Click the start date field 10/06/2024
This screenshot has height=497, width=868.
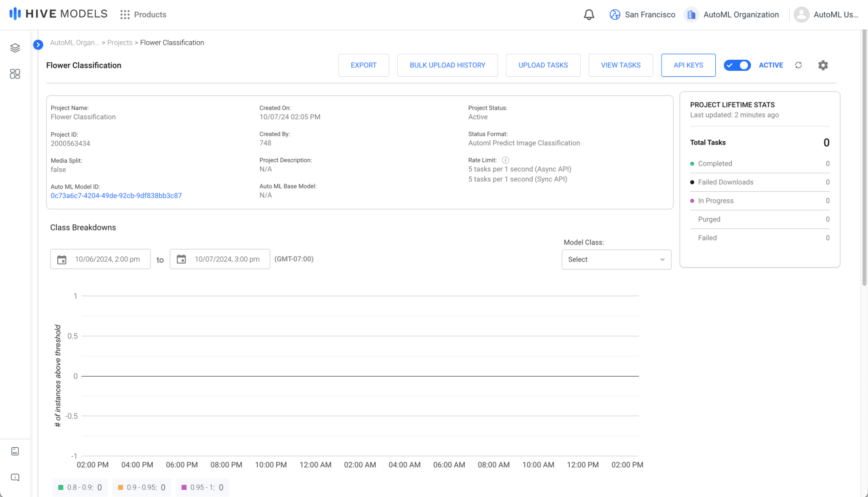pos(100,259)
